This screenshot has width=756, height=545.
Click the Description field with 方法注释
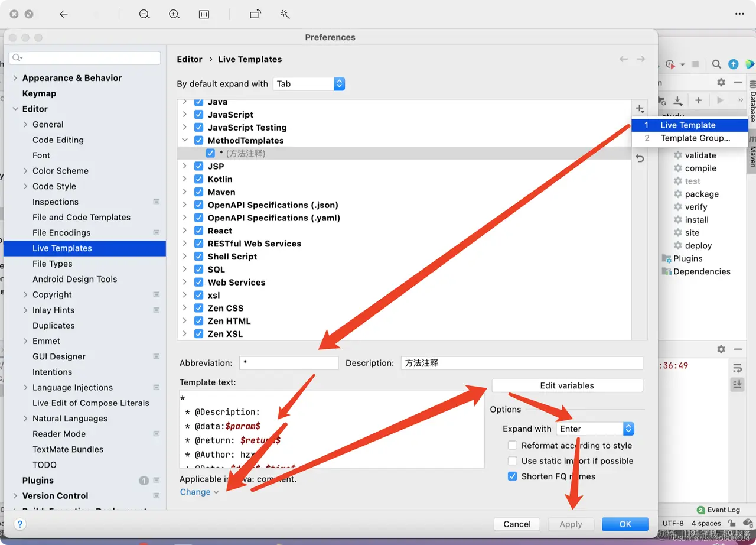(522, 363)
